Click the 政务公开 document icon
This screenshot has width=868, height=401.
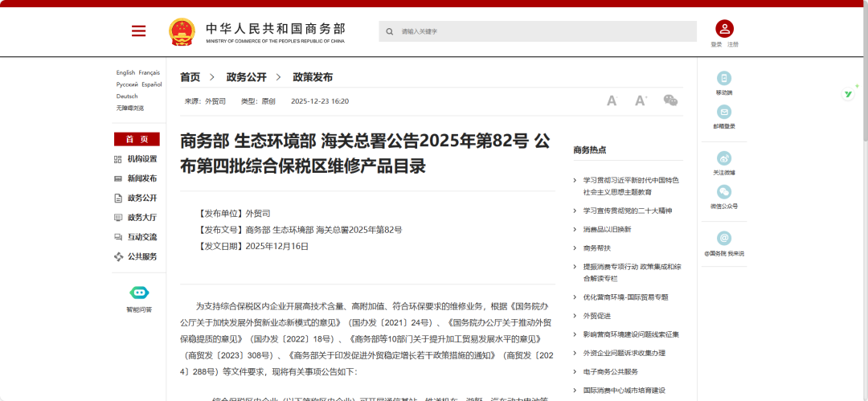pos(117,198)
